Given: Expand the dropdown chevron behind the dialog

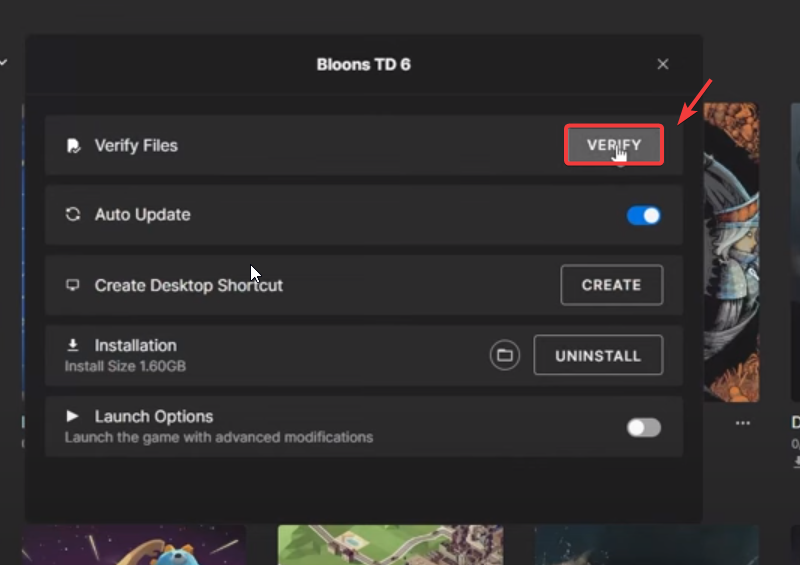Looking at the screenshot, I should pos(4,62).
